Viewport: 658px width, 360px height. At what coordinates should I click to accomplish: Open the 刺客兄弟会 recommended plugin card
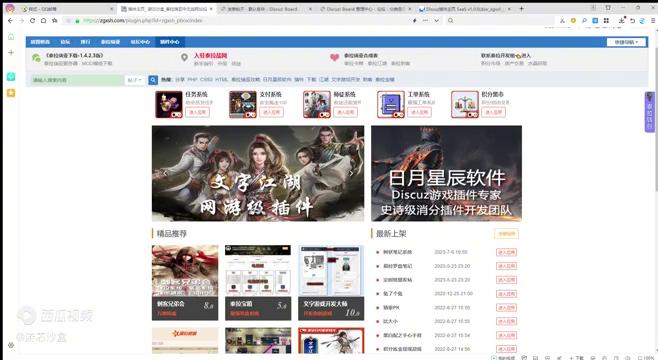[185, 283]
